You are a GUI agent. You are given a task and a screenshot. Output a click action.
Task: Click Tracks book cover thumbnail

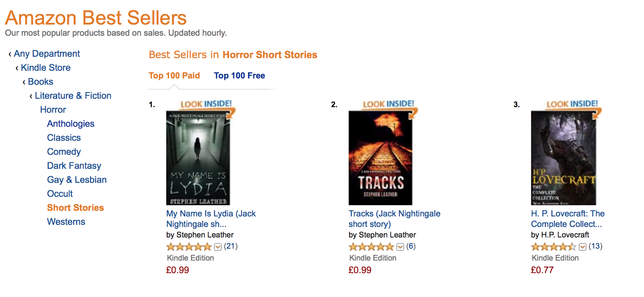click(x=380, y=158)
